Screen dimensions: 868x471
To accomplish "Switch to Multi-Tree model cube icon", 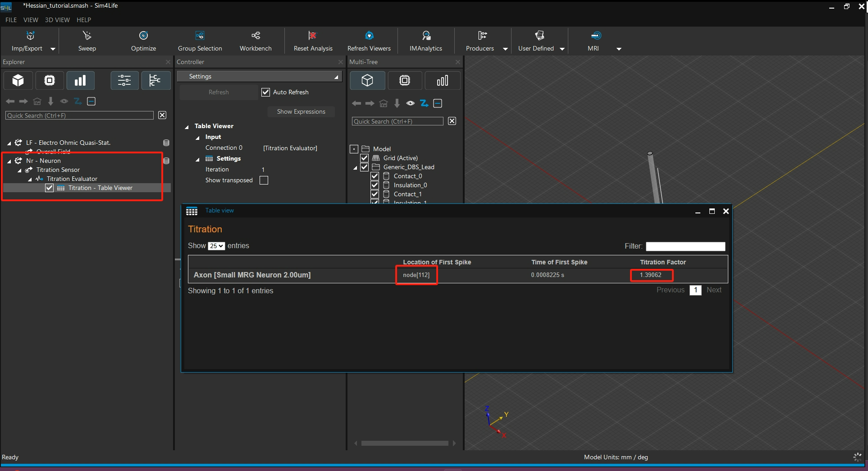I will 367,80.
